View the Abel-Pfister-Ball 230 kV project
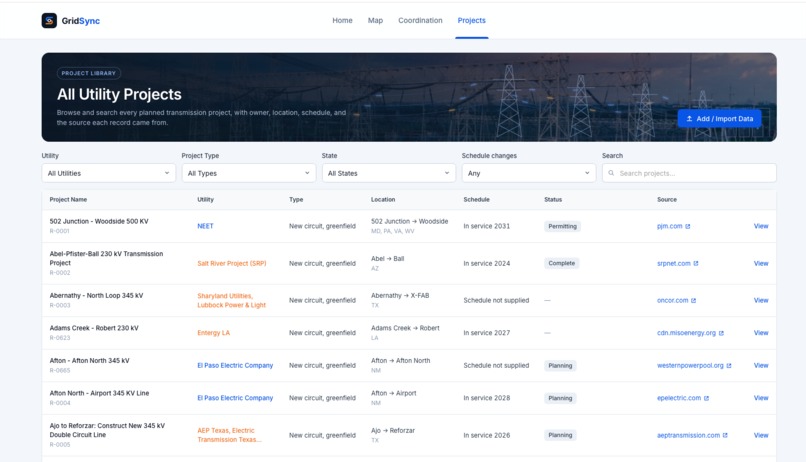Screen dimensions: 806x462 tap(761, 263)
